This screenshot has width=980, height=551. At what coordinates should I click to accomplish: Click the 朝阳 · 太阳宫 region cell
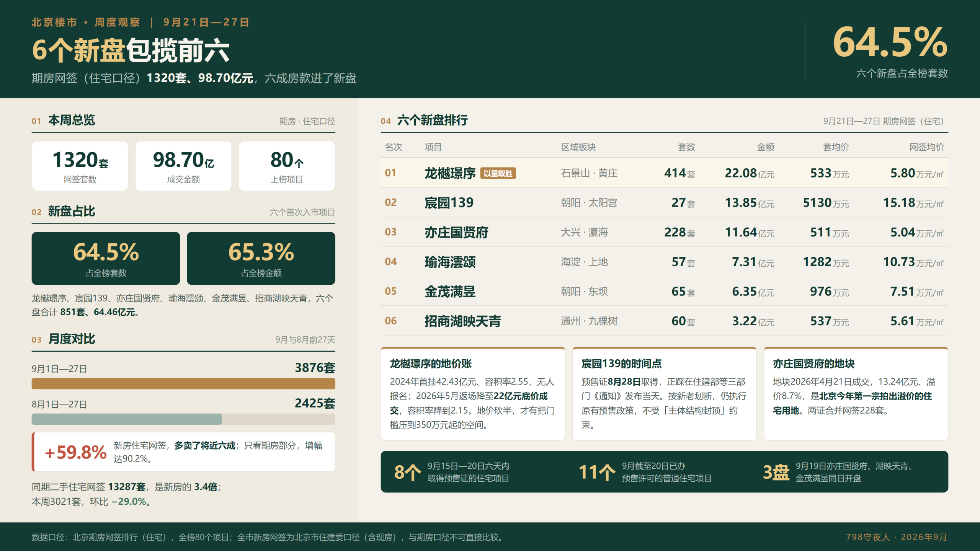click(x=589, y=202)
